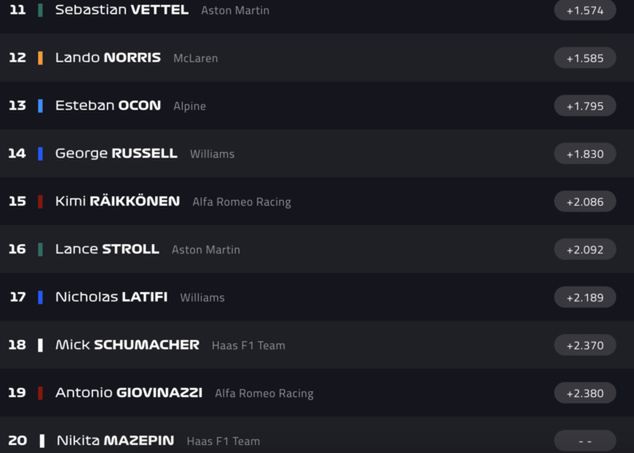This screenshot has width=634, height=453.
Task: Click the +2.370 gap pill for Schumacher
Action: coord(584,345)
